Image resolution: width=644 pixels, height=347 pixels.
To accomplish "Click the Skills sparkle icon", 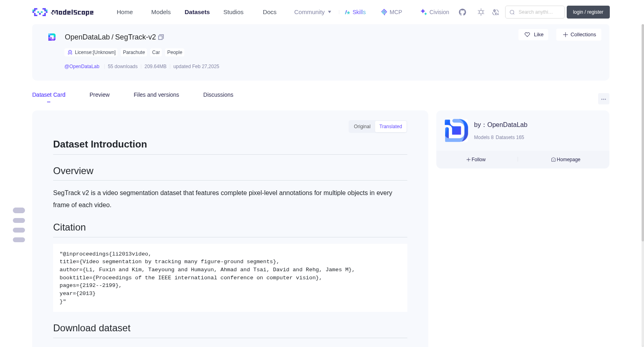I will click(347, 12).
